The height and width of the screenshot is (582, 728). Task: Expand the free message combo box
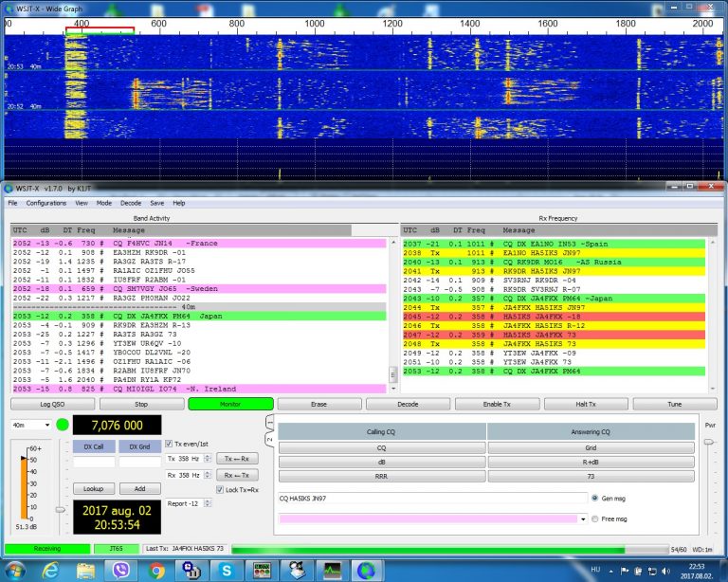[582, 518]
